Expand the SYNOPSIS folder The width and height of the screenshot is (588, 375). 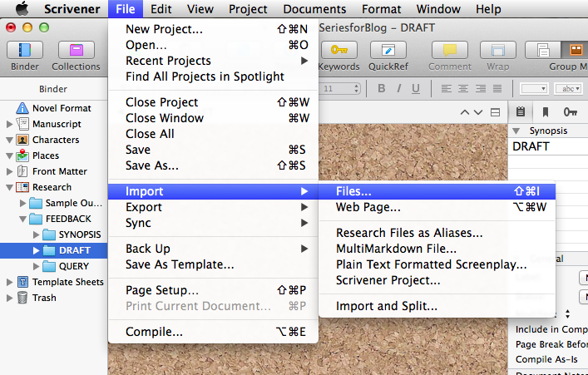pyautogui.click(x=36, y=234)
